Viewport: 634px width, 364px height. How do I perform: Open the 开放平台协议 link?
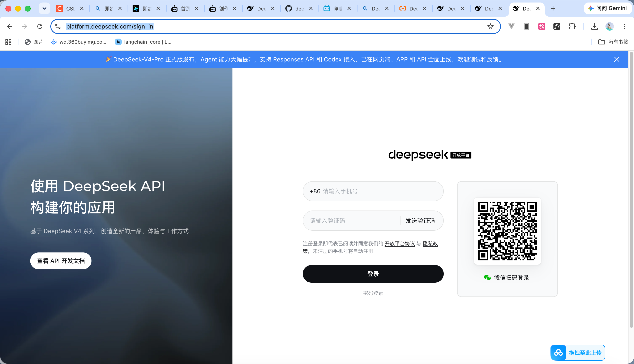click(x=400, y=243)
